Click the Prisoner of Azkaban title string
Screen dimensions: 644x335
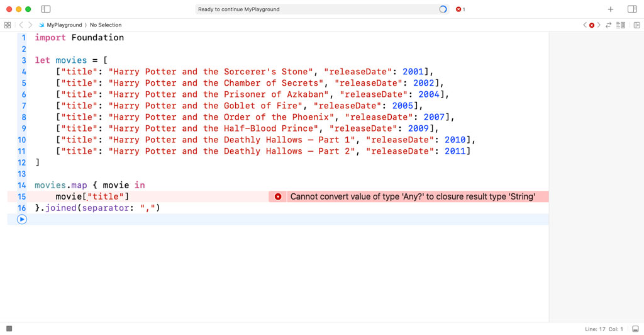point(218,94)
